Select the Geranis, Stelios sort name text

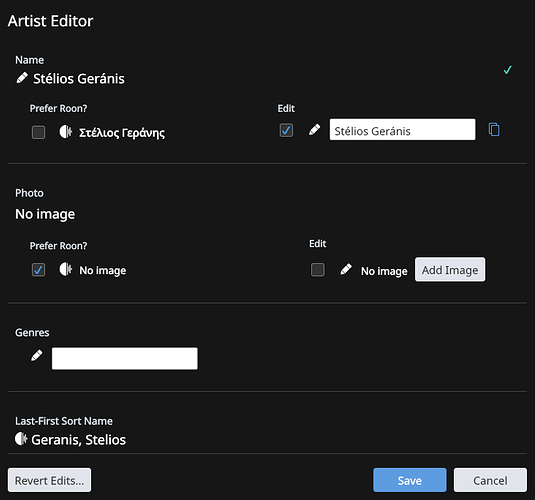[x=78, y=440]
